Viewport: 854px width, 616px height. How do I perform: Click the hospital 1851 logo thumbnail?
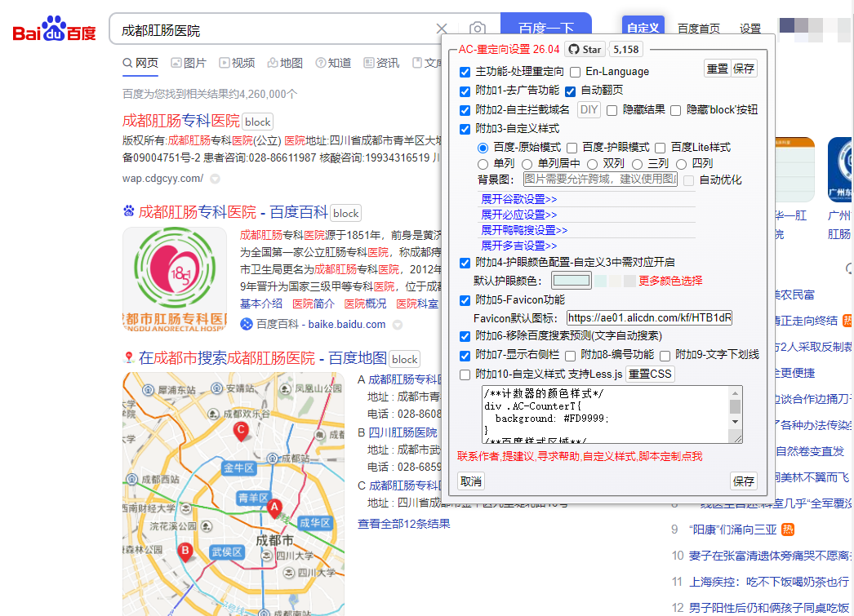pyautogui.click(x=175, y=279)
